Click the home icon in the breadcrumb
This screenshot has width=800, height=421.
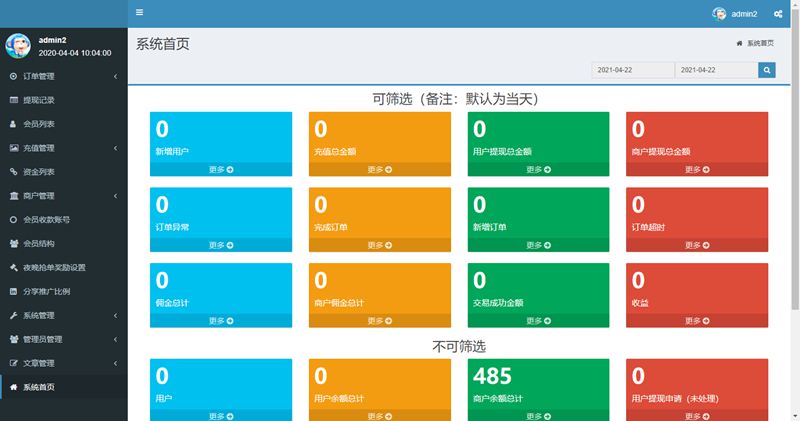point(739,44)
